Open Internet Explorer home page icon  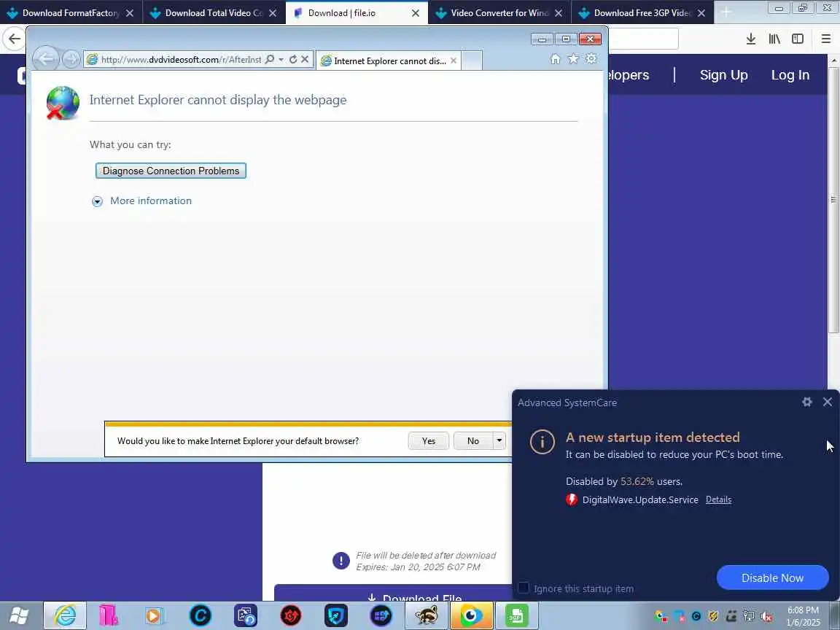pos(556,59)
